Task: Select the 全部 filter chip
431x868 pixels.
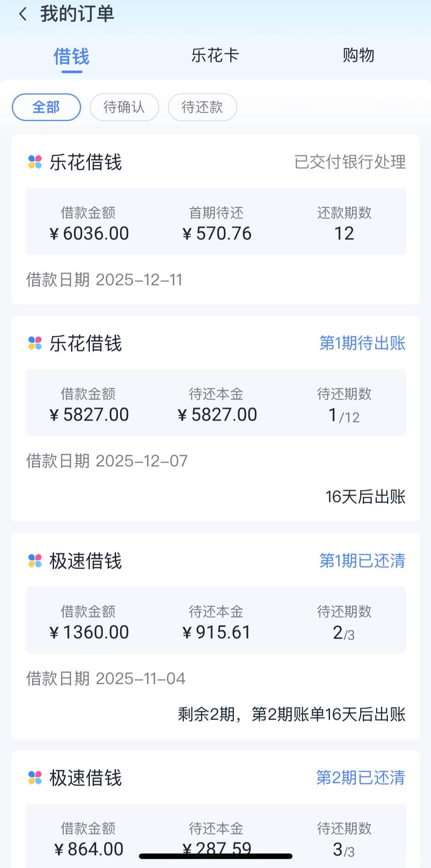Action: 46,107
